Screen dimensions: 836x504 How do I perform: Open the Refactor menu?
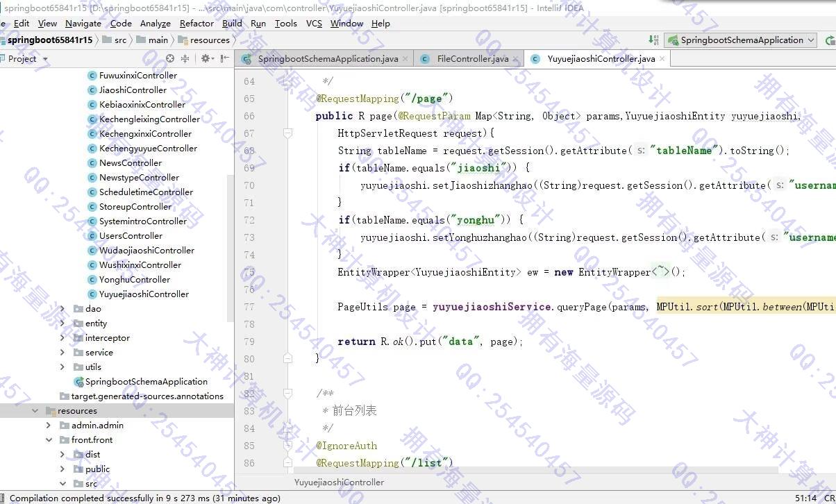[197, 23]
